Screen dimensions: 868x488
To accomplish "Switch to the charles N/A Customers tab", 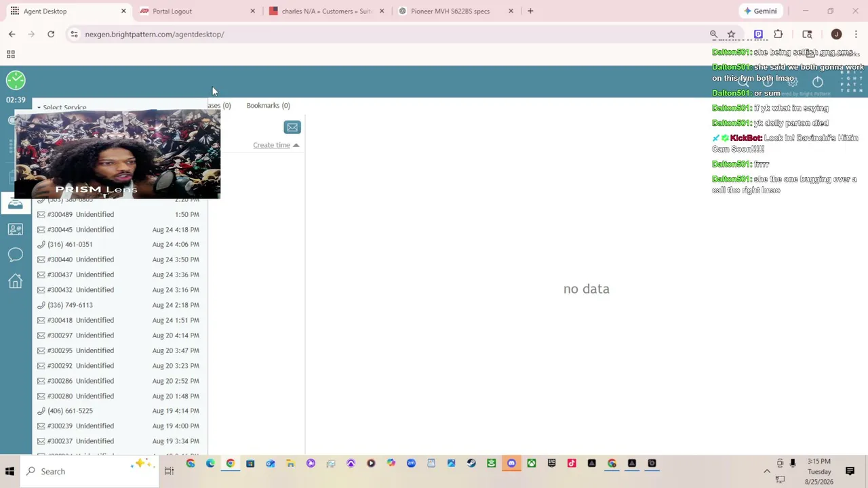I will click(326, 11).
